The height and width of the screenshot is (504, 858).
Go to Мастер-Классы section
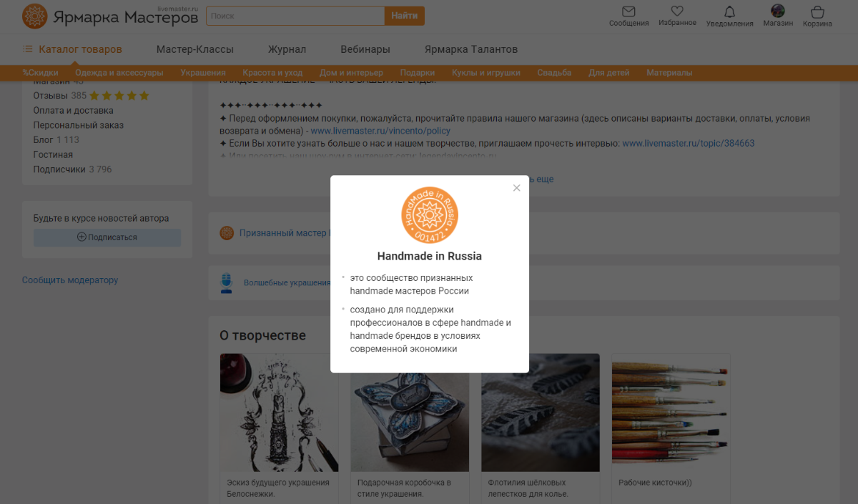pyautogui.click(x=195, y=49)
